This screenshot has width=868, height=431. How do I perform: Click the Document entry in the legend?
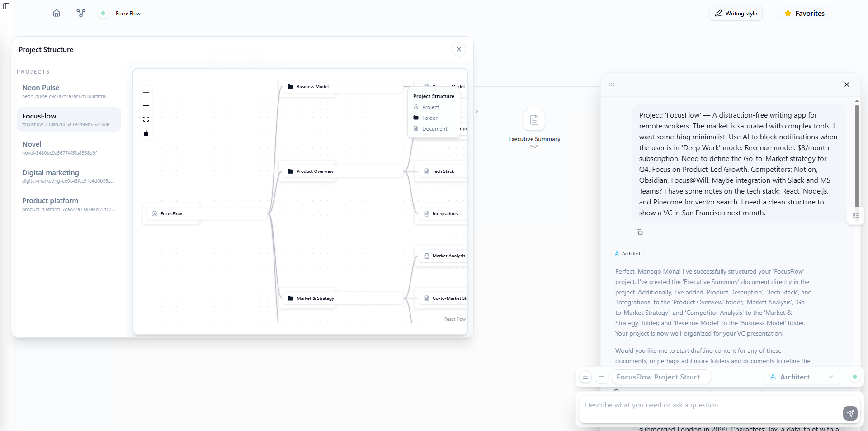click(x=430, y=129)
